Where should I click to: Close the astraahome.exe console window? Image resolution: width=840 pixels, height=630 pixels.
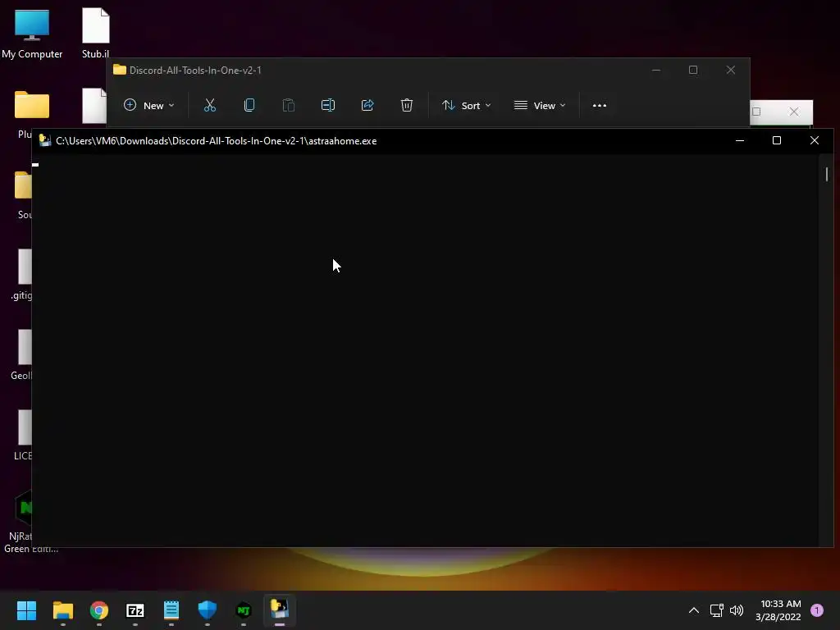click(815, 140)
